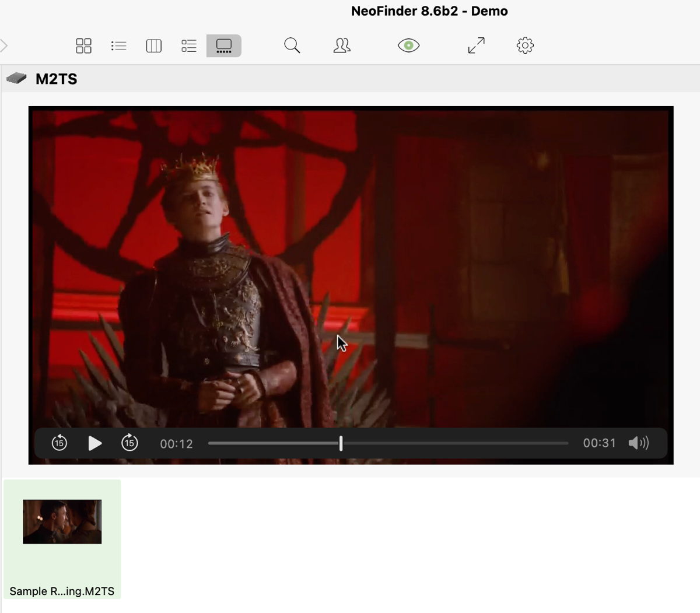Screen dimensions: 700x613
Task: Click the 00:31 remaining time label
Action: click(599, 443)
